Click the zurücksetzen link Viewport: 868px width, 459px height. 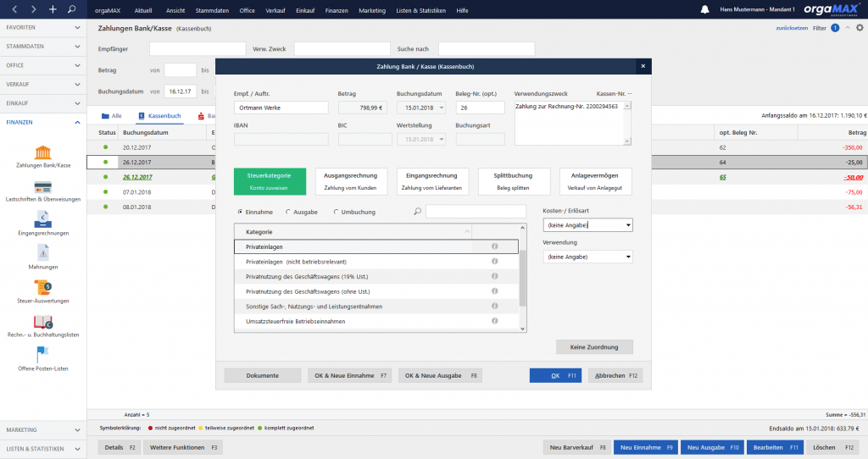(792, 28)
